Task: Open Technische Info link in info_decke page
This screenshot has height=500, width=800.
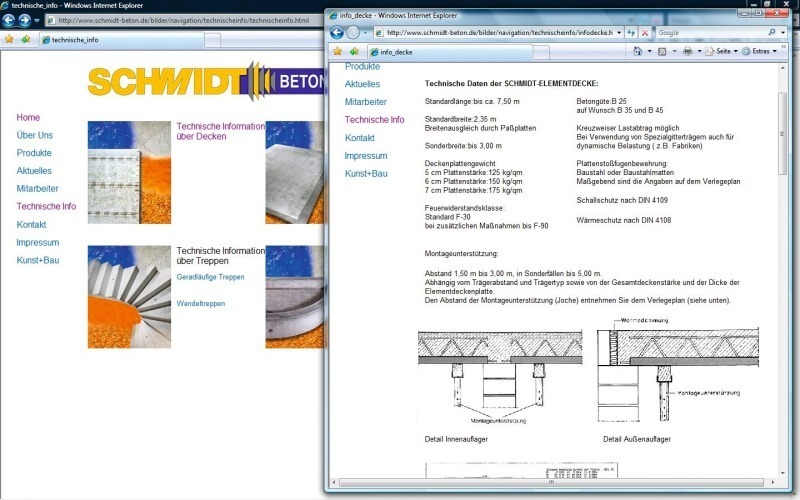Action: [x=374, y=120]
